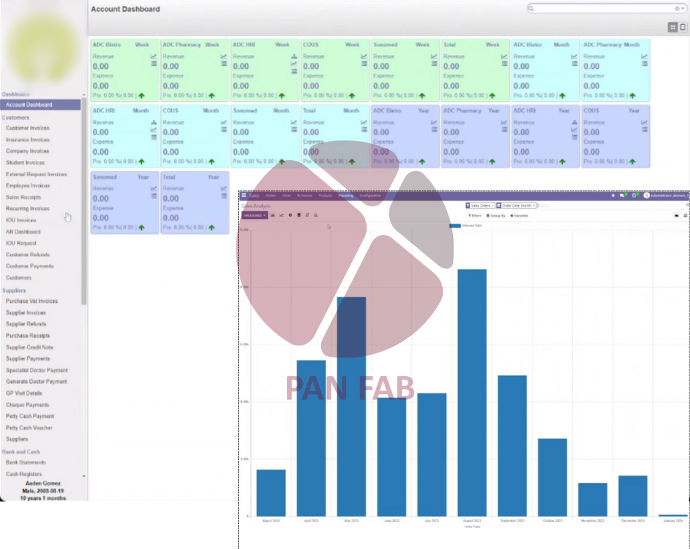Click hierarchy icon on ADC HRI Week card
This screenshot has height=549, width=690.
pos(294,56)
